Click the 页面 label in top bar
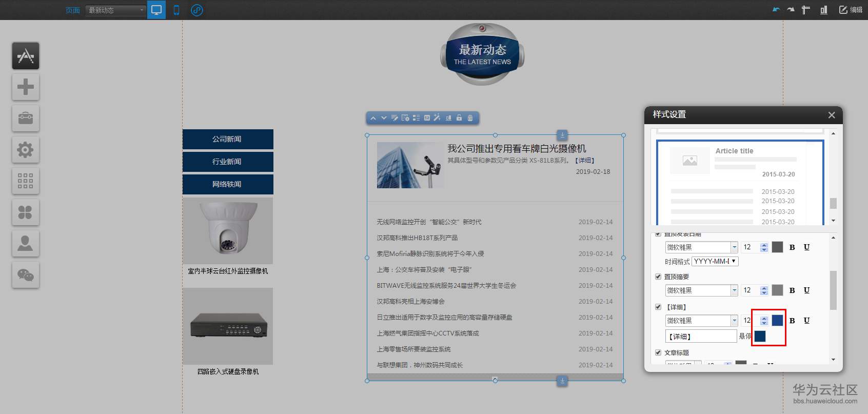868x414 pixels. (x=73, y=10)
